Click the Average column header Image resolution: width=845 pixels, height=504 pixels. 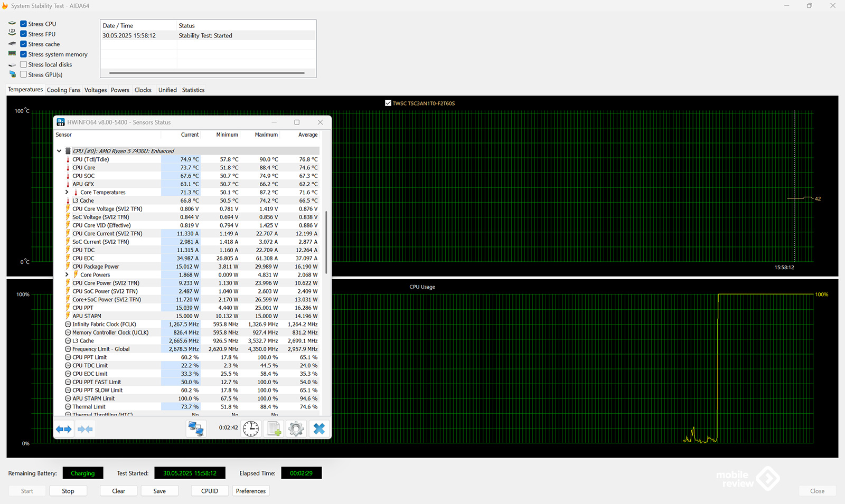tap(308, 135)
